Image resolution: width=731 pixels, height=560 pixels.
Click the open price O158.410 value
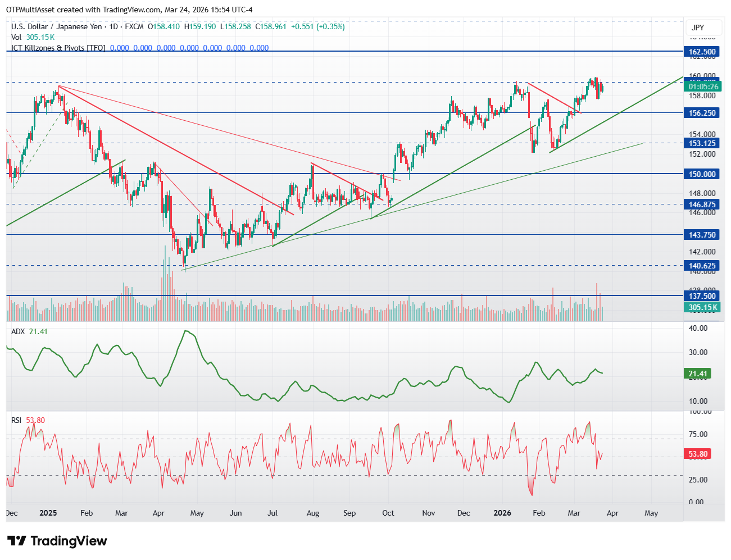pos(164,26)
